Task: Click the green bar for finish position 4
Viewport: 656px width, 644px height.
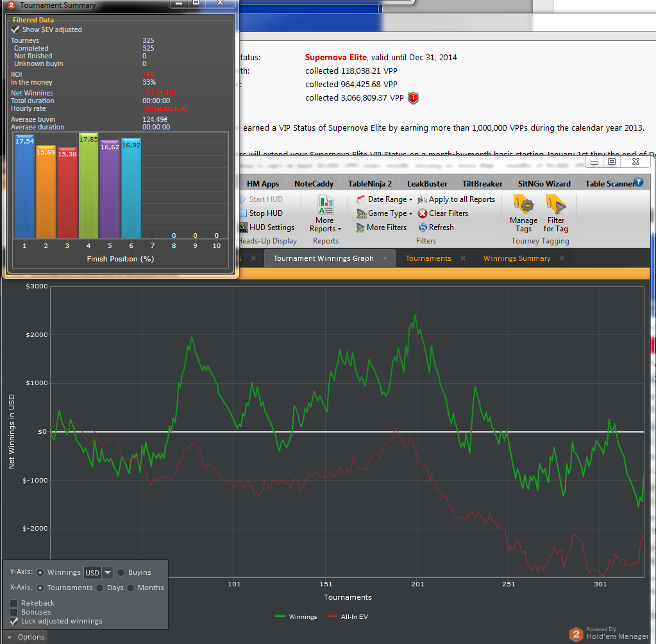Action: (x=88, y=186)
